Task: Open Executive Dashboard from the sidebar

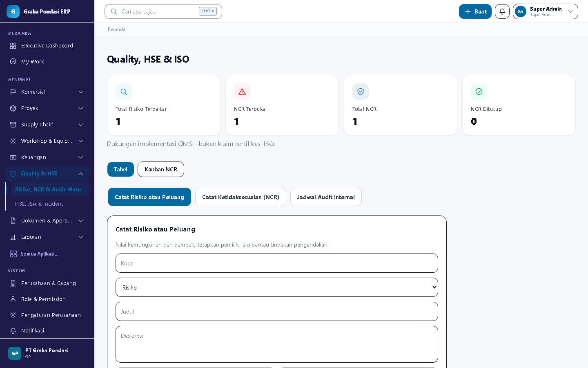Action: 47,46
